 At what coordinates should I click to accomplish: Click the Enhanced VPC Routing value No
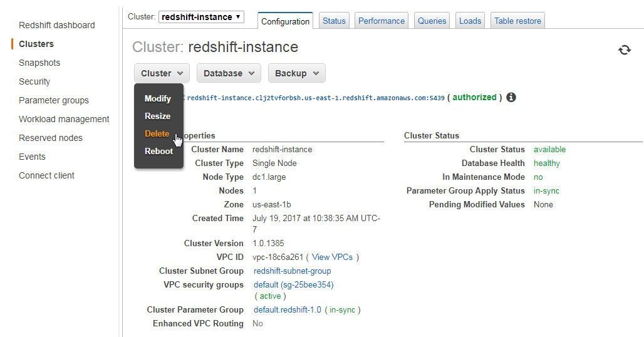click(257, 323)
